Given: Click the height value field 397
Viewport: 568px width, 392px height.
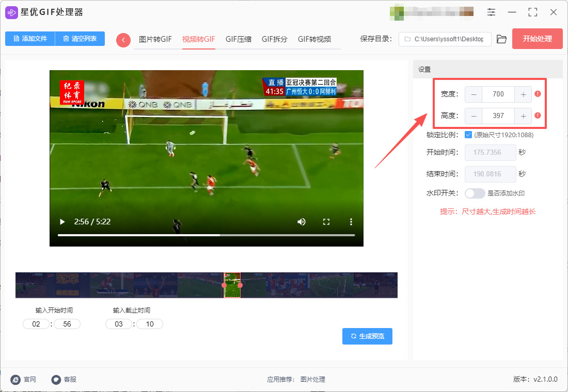Looking at the screenshot, I should coord(498,116).
